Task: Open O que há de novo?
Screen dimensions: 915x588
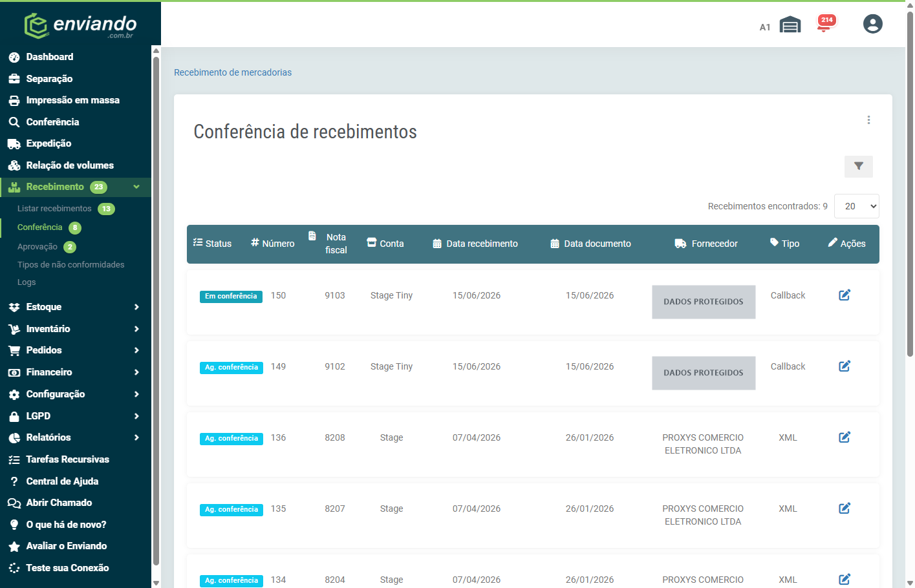Action: pos(76,525)
